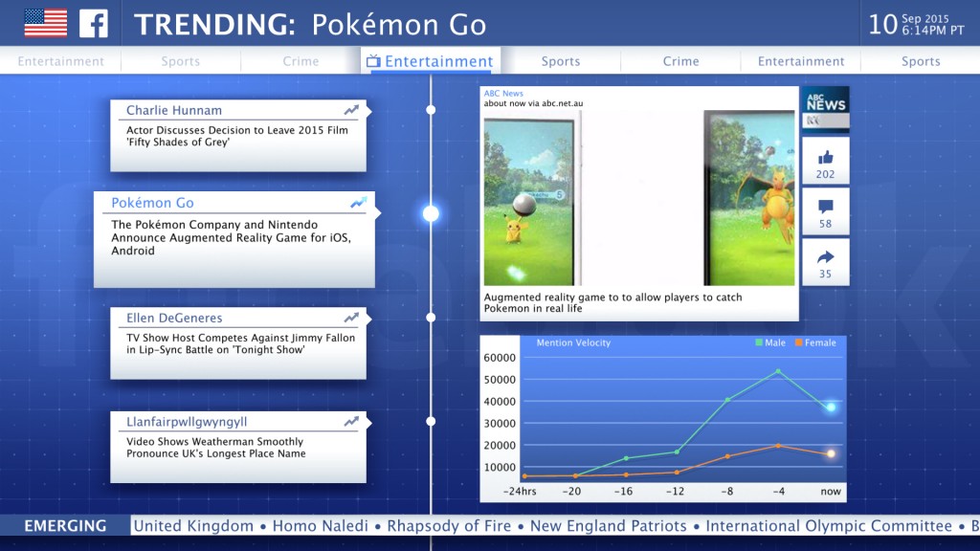Click the ABC News logo beside the post

click(826, 109)
